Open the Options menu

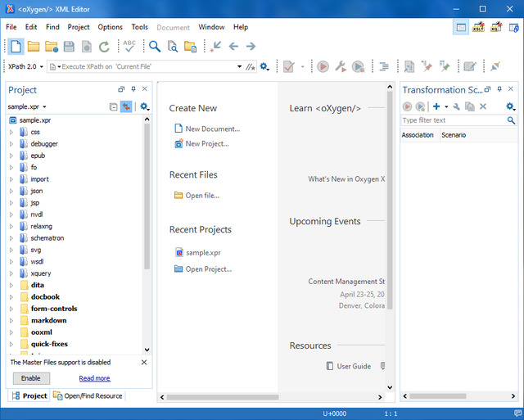(x=110, y=27)
